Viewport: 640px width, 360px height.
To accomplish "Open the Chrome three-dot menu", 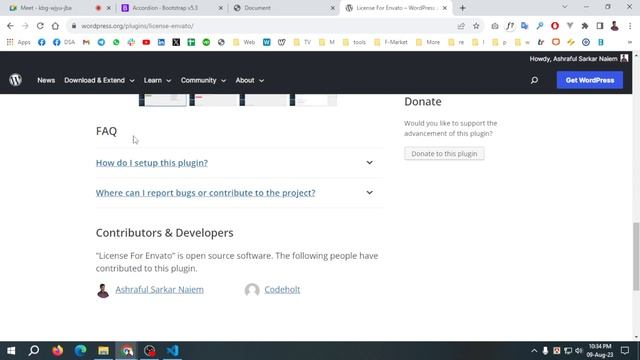I will 630,26.
